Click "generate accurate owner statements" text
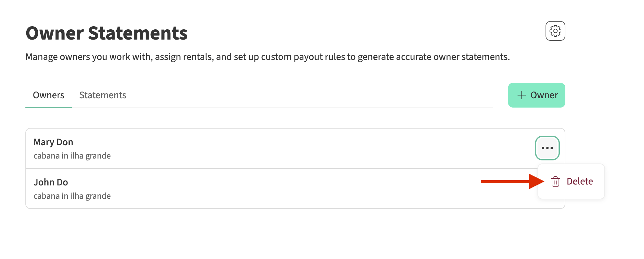644x259 pixels. 433,57
